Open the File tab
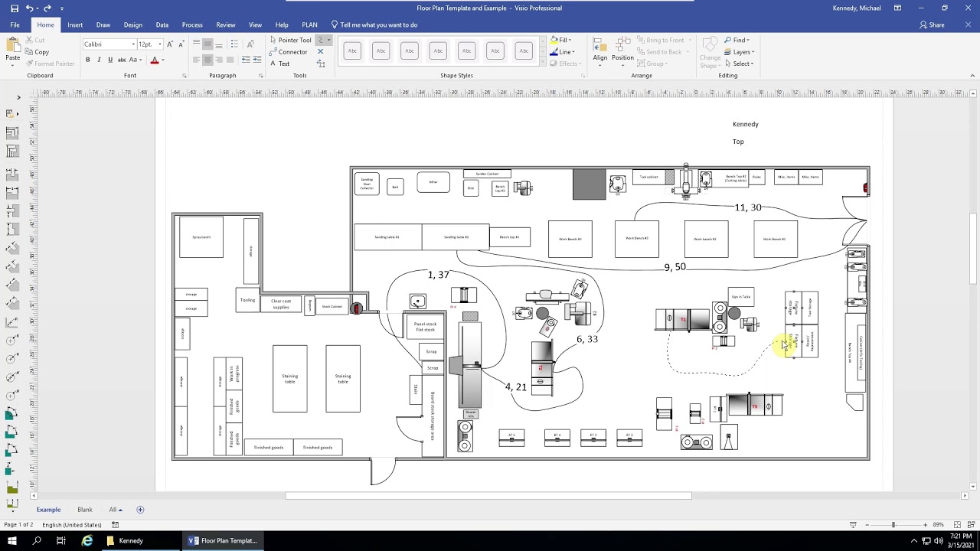980x551 pixels. (x=15, y=24)
